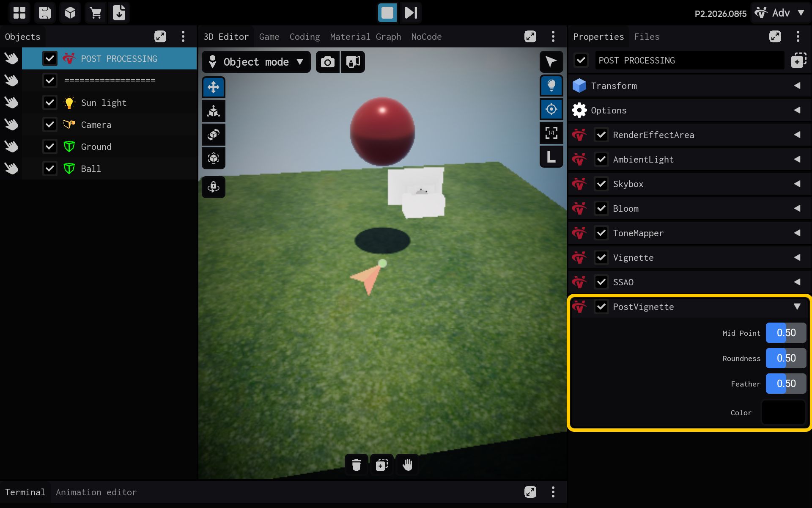Screen dimensions: 812x508
Task: Open the Animation editor tab
Action: (x=96, y=492)
